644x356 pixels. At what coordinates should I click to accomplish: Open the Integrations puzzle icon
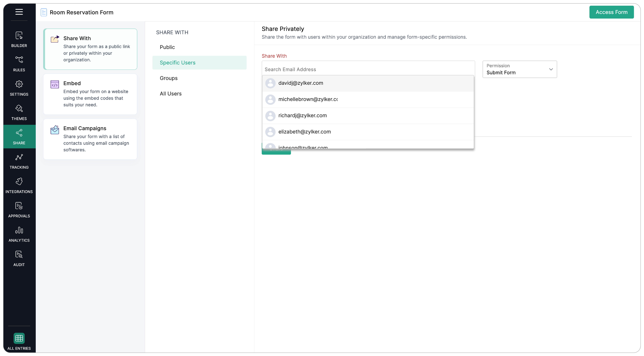(x=19, y=182)
